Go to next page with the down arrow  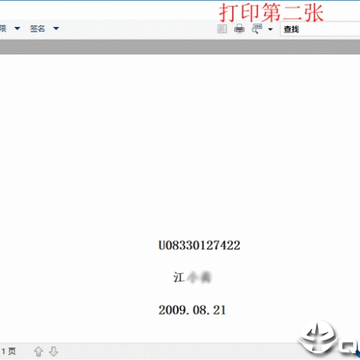tap(53, 351)
